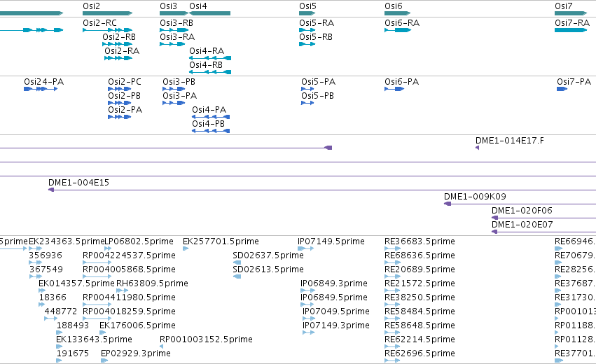Click protein Osi5-PB label
The height and width of the screenshot is (364, 596).
tap(318, 96)
